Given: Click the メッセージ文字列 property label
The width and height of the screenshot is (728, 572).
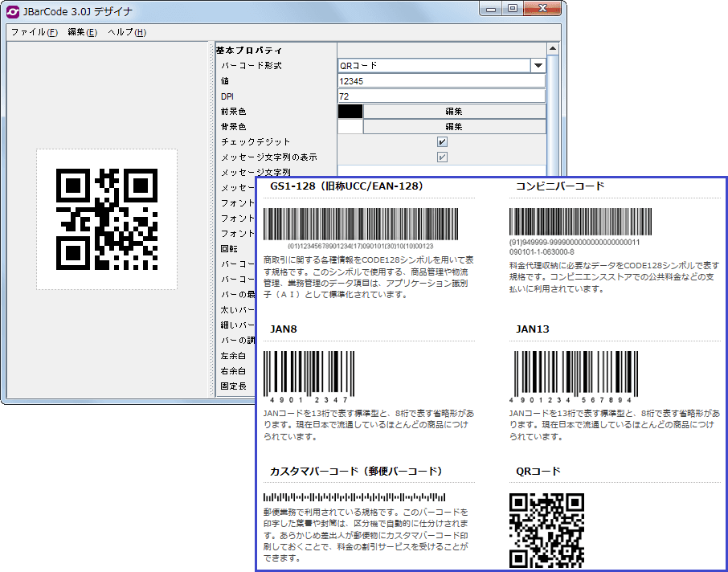Looking at the screenshot, I should click(x=256, y=172).
